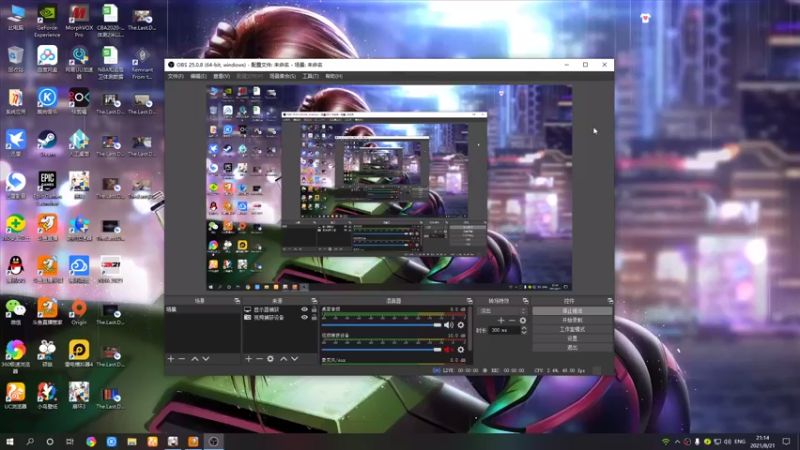Open GeForce Experience desktop shortcut
Screen dimensions: 800x450
[47, 21]
